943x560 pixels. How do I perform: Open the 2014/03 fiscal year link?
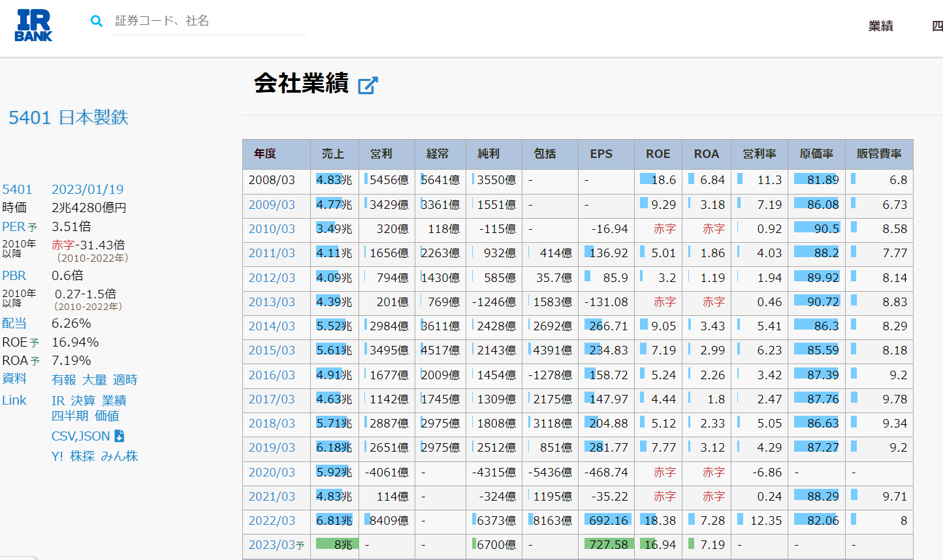pos(272,326)
